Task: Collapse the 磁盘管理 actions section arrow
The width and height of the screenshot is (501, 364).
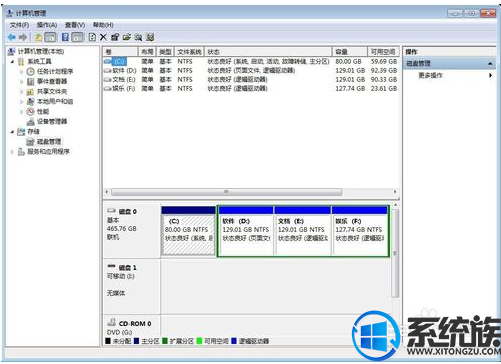Action: [490, 63]
